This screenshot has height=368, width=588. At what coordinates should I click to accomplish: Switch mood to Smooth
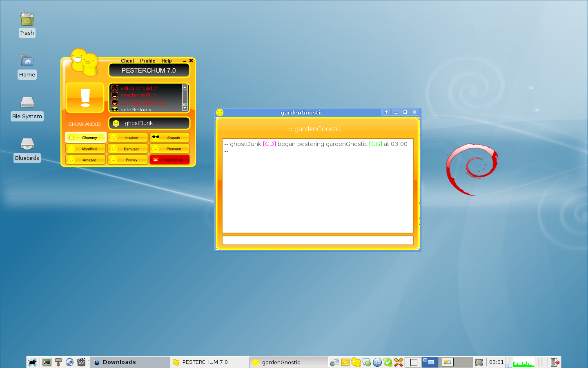click(x=169, y=138)
